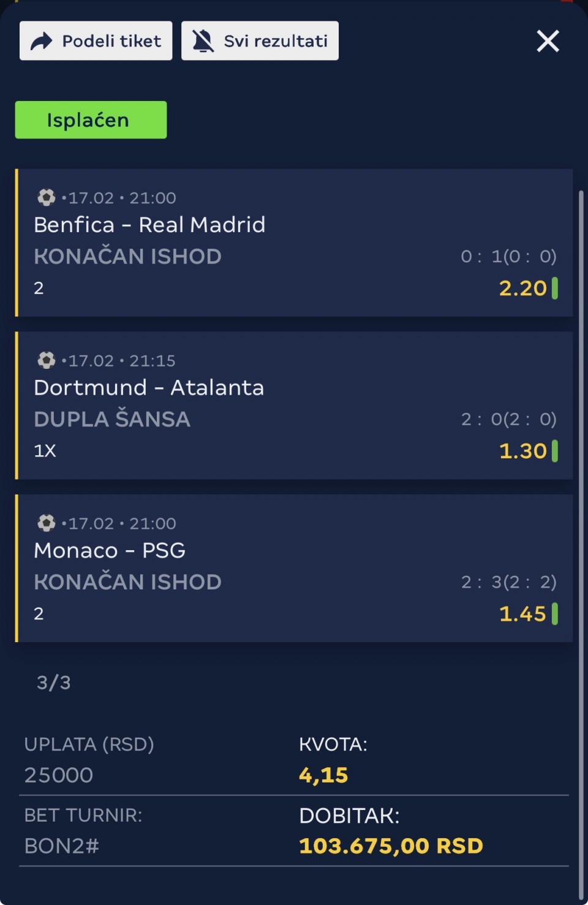Click soccer ball icon for Monaco match
Viewport: 588px width, 905px height.
click(x=46, y=523)
